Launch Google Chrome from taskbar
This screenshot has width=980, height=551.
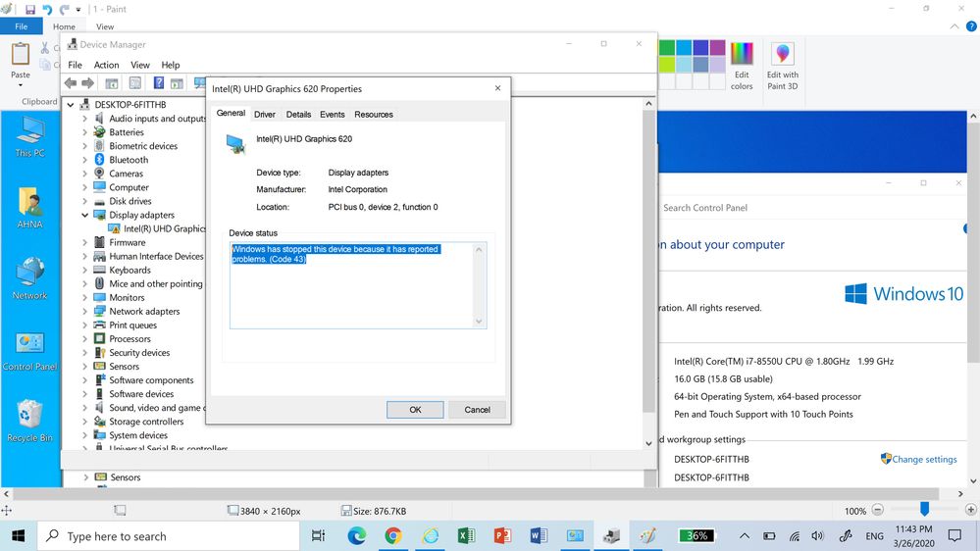393,536
